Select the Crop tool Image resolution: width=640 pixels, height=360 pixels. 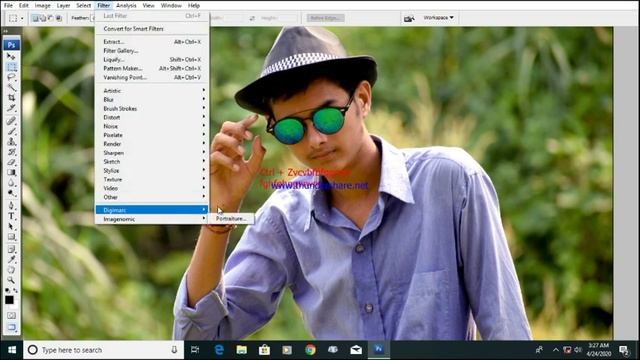(11, 98)
